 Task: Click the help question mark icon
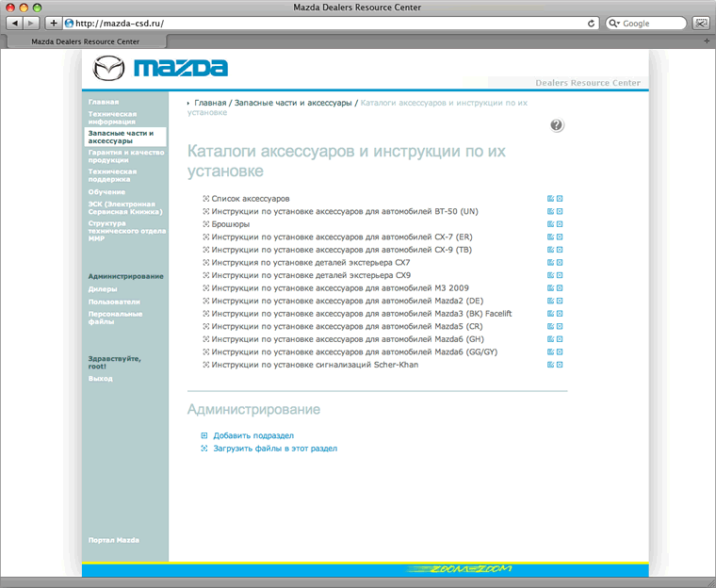pos(557,125)
